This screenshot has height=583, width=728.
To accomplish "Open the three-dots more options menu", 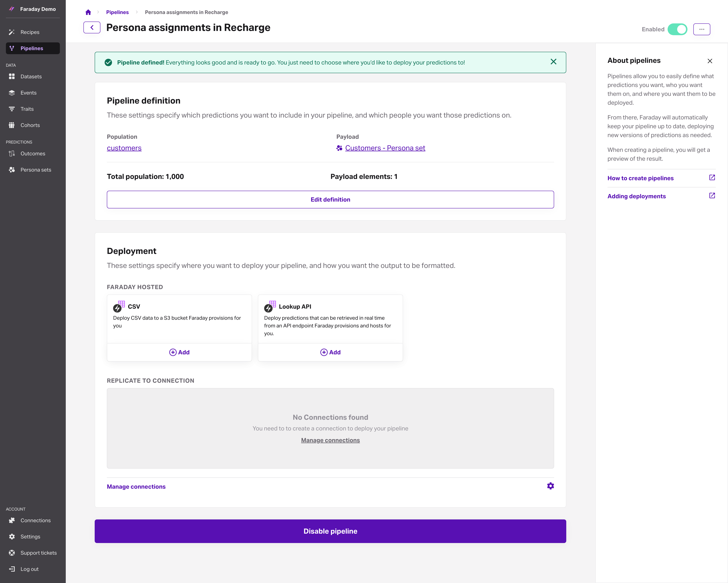I will point(702,29).
